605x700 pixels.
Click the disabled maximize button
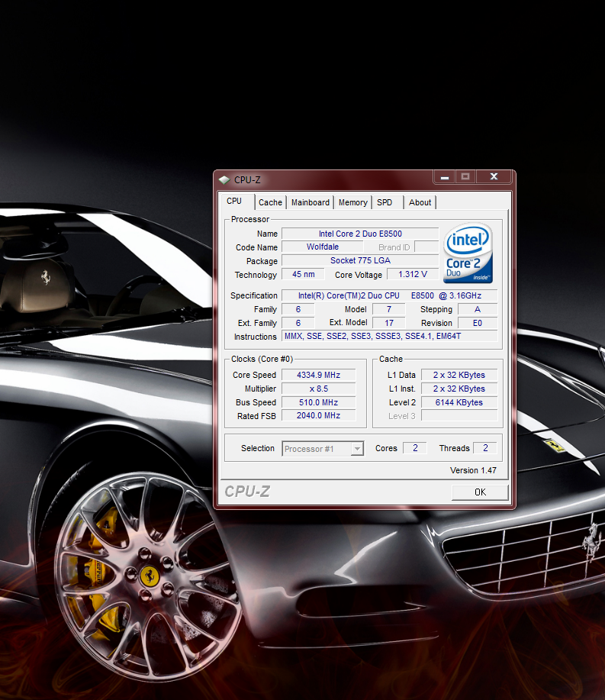[465, 177]
